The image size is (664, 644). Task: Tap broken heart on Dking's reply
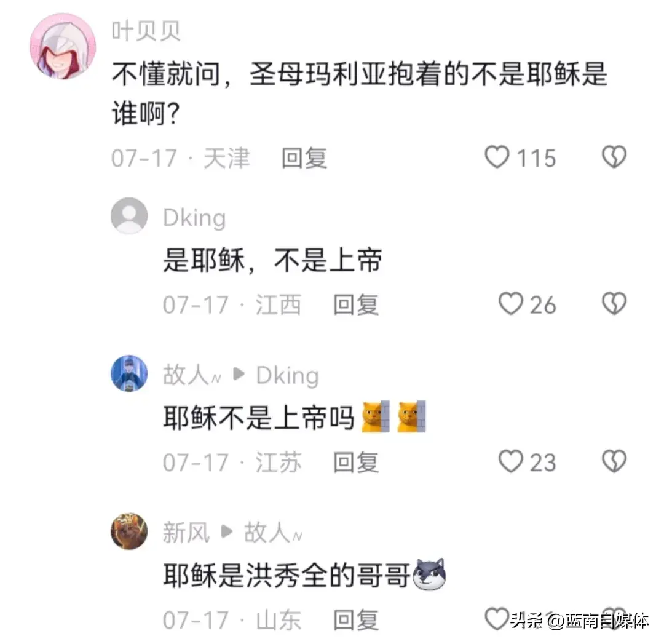(614, 304)
